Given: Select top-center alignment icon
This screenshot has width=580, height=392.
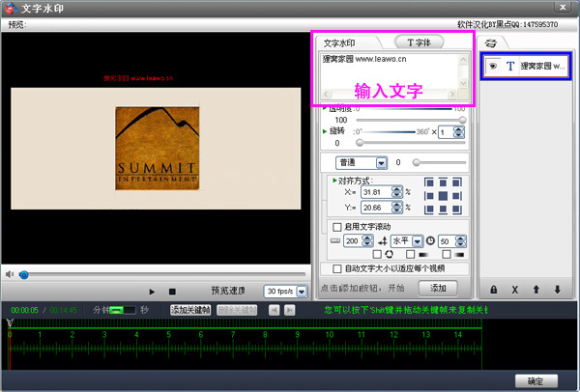Looking at the screenshot, I should (443, 182).
